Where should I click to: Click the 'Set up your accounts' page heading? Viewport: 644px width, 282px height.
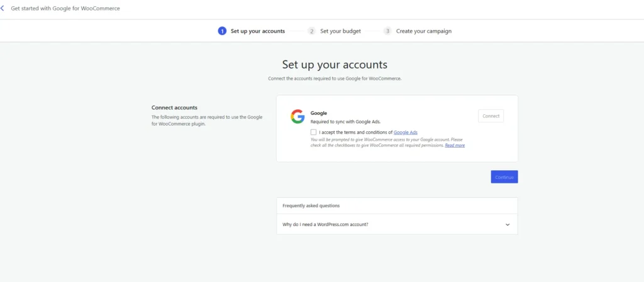click(x=335, y=65)
